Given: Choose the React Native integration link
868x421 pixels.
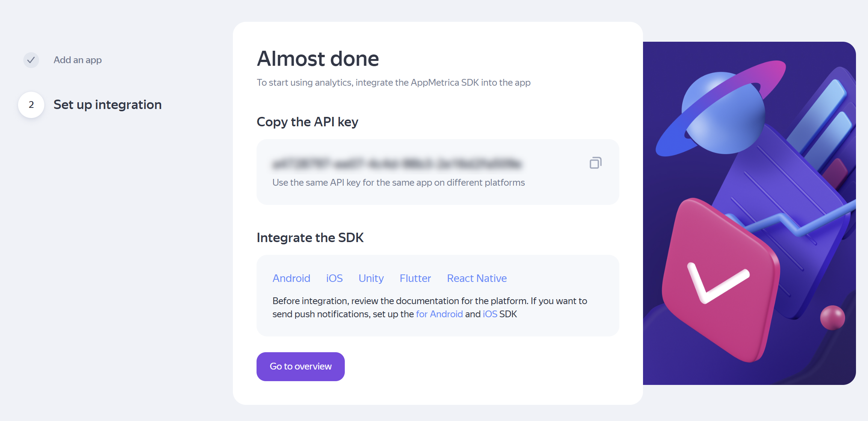Looking at the screenshot, I should (477, 278).
